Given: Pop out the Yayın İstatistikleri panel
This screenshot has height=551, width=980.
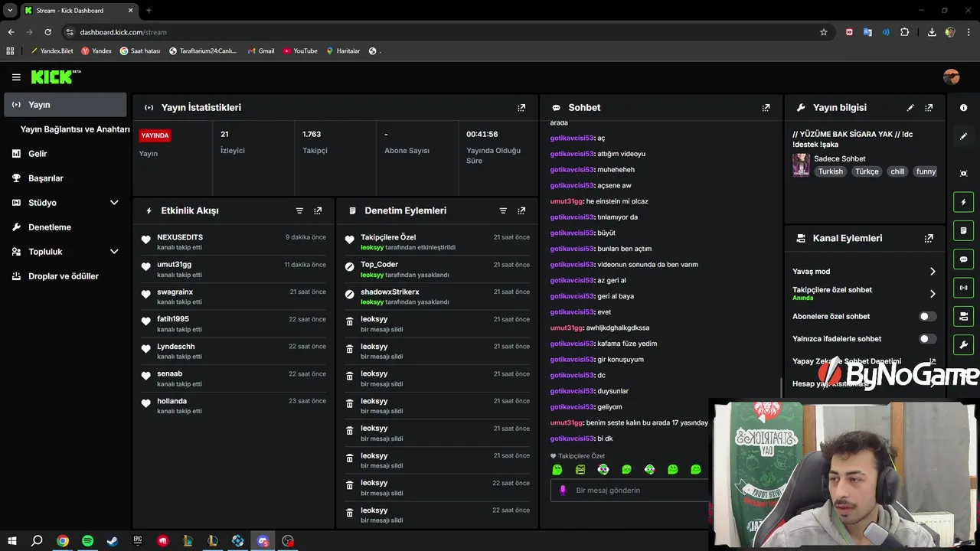Looking at the screenshot, I should click(x=521, y=108).
